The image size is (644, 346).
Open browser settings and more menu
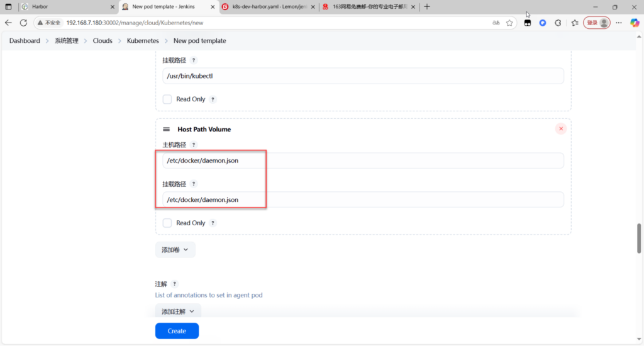click(x=618, y=23)
